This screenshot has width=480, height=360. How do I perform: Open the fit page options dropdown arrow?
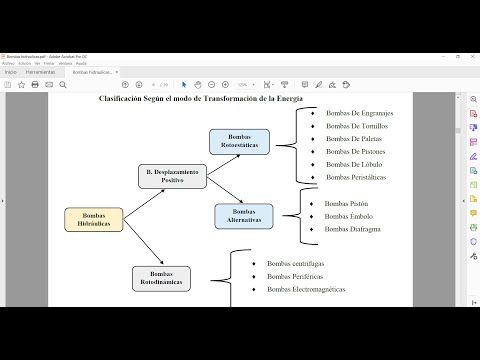(273, 85)
